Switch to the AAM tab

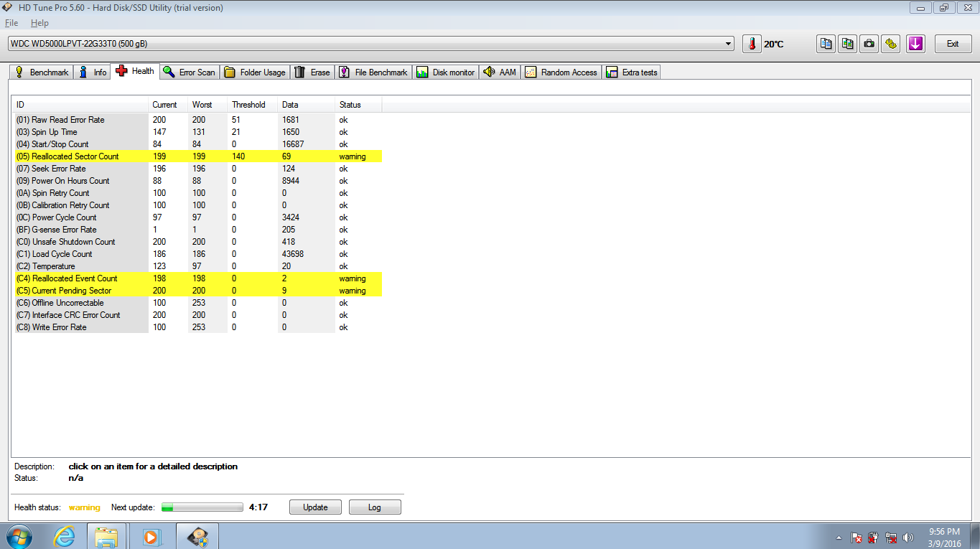(x=500, y=72)
